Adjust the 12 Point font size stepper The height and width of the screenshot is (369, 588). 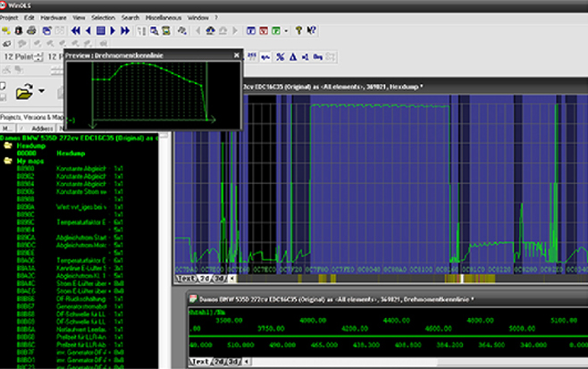pyautogui.click(x=39, y=57)
